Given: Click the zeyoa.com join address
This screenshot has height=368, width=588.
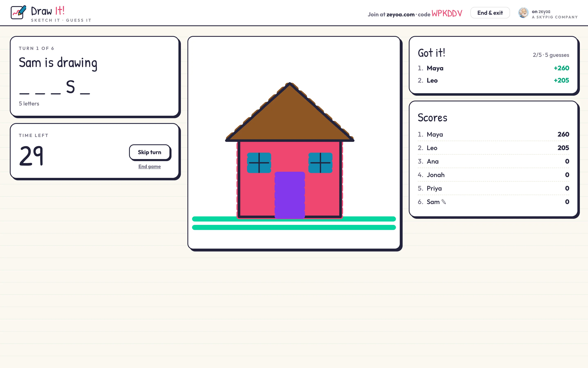Looking at the screenshot, I should [x=400, y=15].
